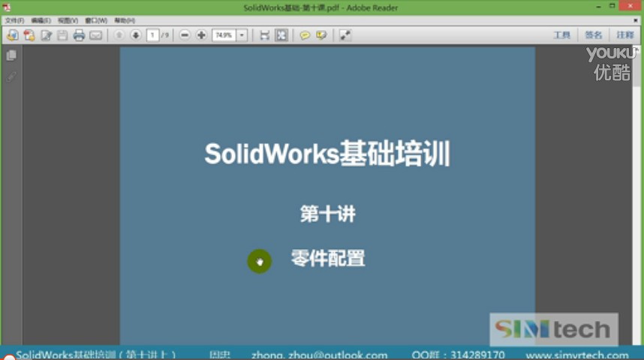Screen dimensions: 644x360
Task: Click the zoom in plus icon
Action: 201,35
